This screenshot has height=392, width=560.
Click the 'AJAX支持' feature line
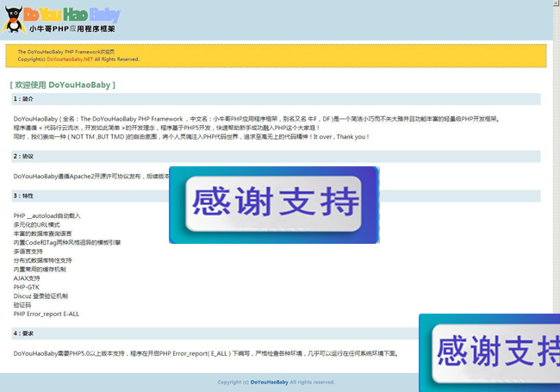[27, 278]
